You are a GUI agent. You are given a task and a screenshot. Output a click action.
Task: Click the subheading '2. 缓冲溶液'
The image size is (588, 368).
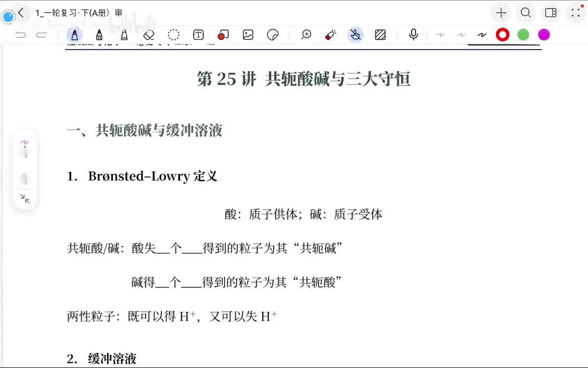click(102, 359)
